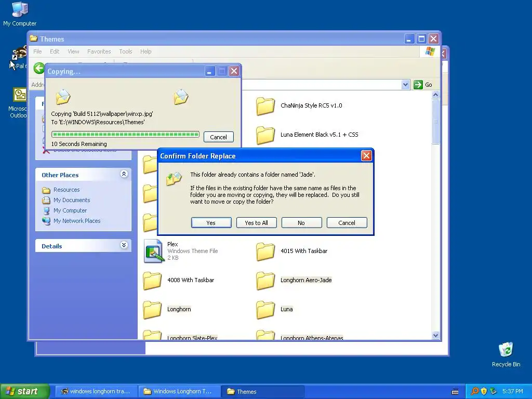Open the View menu
The height and width of the screenshot is (399, 532).
(x=73, y=51)
